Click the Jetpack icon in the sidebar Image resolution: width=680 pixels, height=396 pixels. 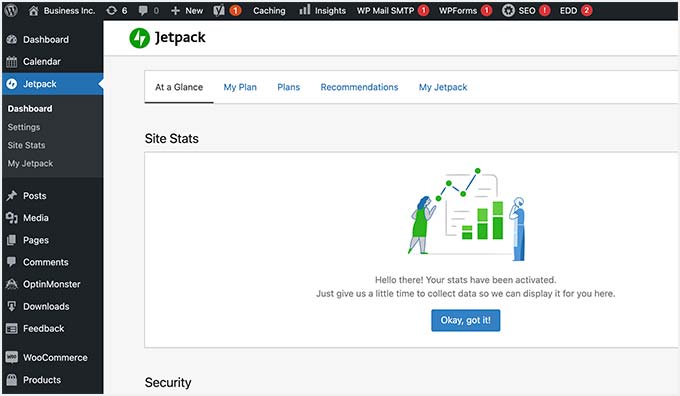coord(12,84)
